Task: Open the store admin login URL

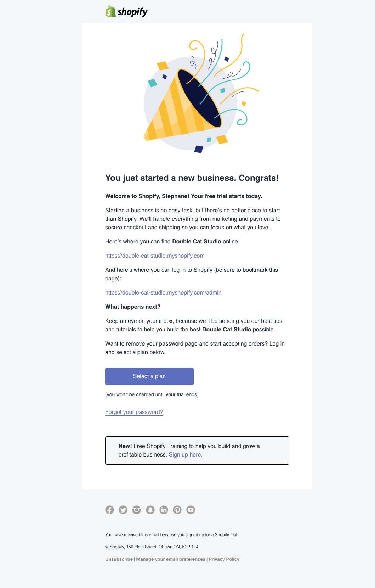Action: click(x=163, y=292)
